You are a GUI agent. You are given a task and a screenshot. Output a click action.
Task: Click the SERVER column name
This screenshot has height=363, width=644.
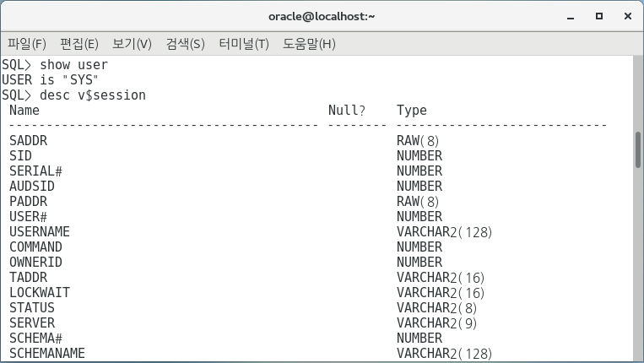pyautogui.click(x=32, y=322)
